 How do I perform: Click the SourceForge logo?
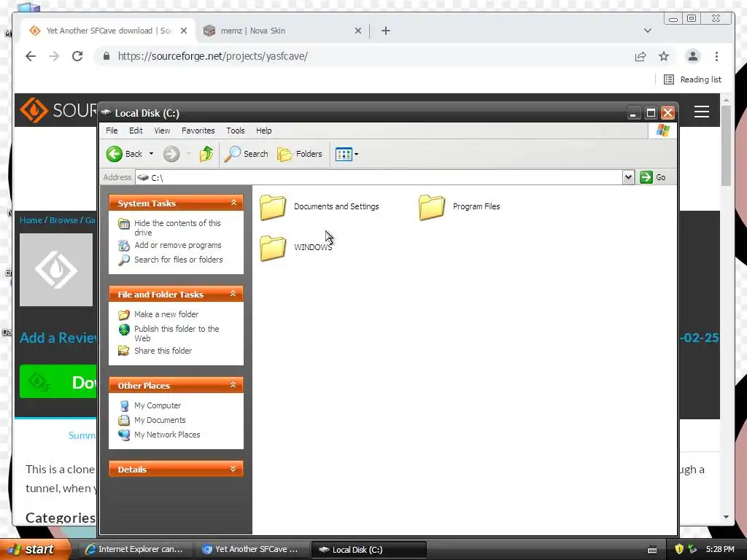pos(57,111)
